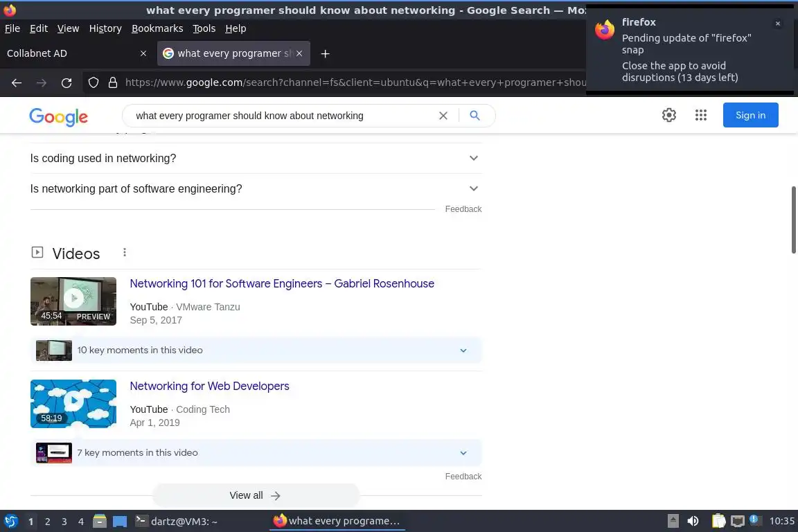
Task: Expand the 7 key moments row
Action: tap(256, 452)
